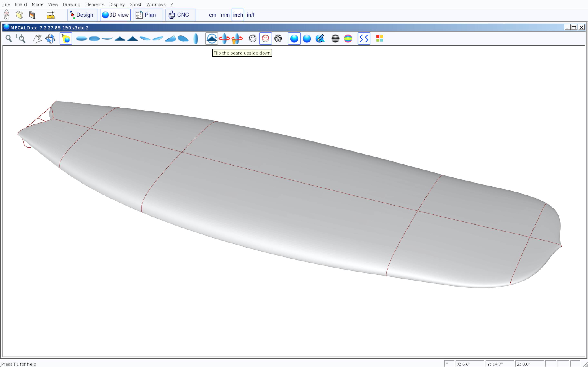Click the magnifier zoom tool icon
Screen dimensions: 588x367
(9, 39)
